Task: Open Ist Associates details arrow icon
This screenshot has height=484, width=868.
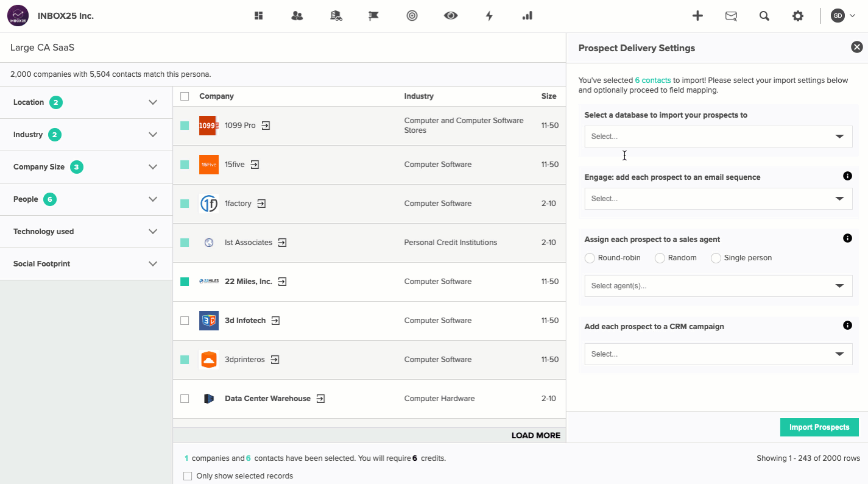Action: pyautogui.click(x=282, y=243)
